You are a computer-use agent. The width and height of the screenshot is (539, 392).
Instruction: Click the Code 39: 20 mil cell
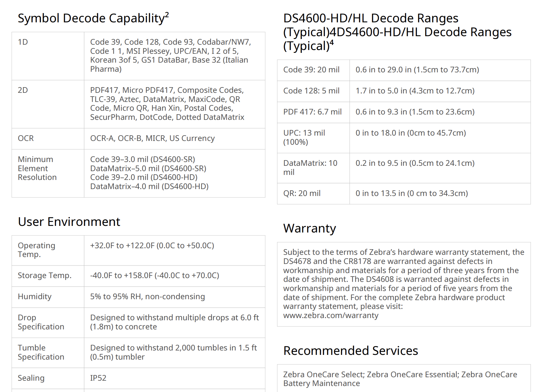[311, 70]
